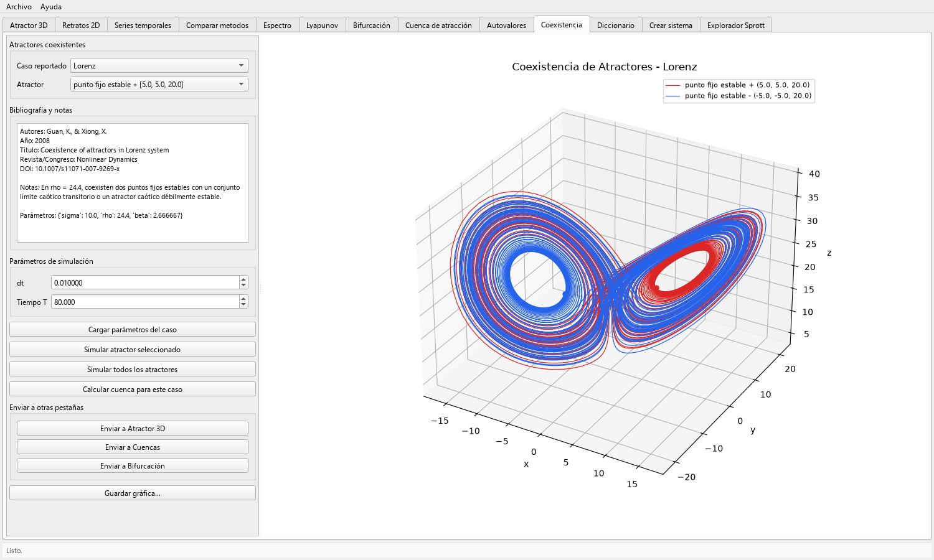Select the Espectro tab
The width and height of the screenshot is (934, 560).
coord(277,26)
